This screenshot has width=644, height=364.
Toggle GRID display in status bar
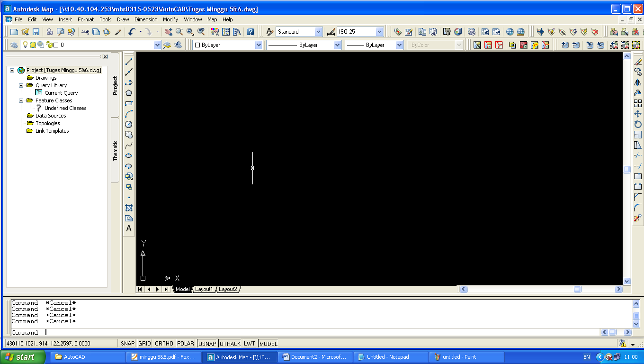pos(144,344)
